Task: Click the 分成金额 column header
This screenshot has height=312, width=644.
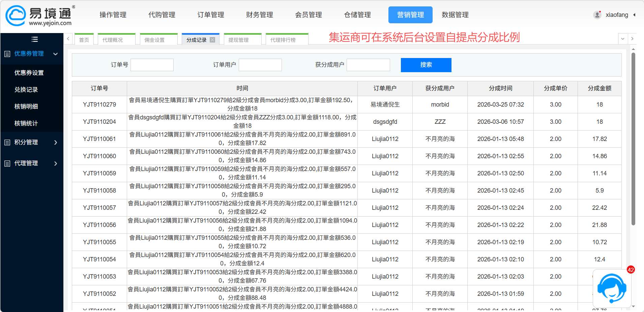Action: [x=599, y=88]
